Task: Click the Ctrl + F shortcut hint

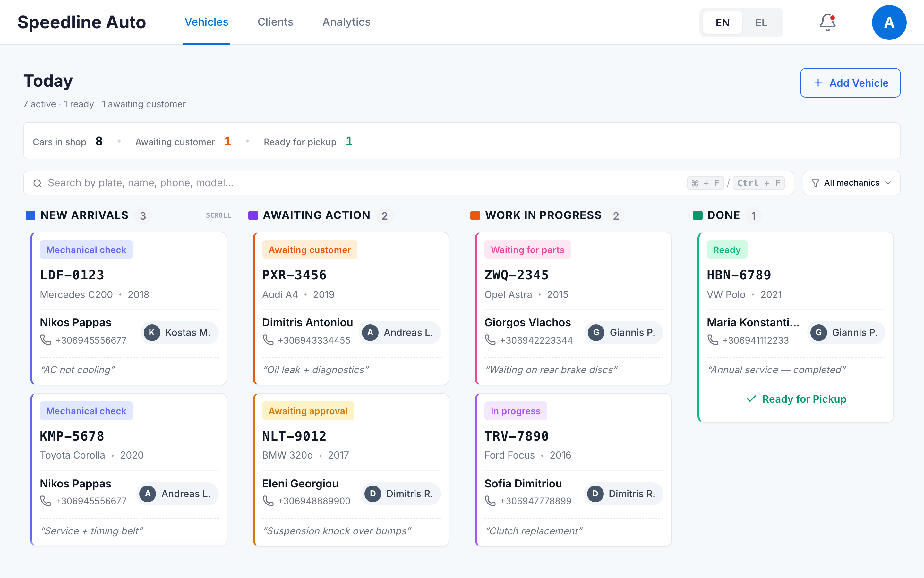Action: click(758, 183)
